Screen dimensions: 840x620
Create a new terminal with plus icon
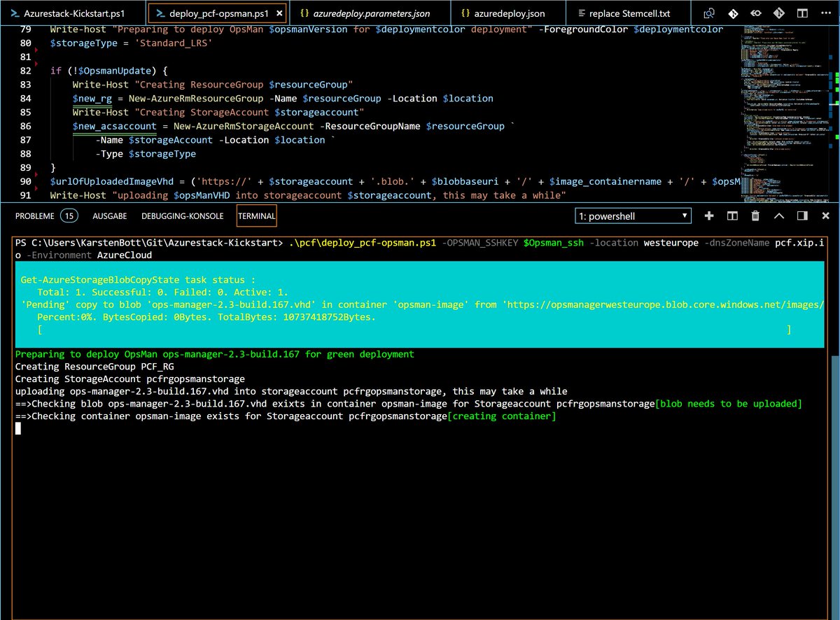click(709, 216)
